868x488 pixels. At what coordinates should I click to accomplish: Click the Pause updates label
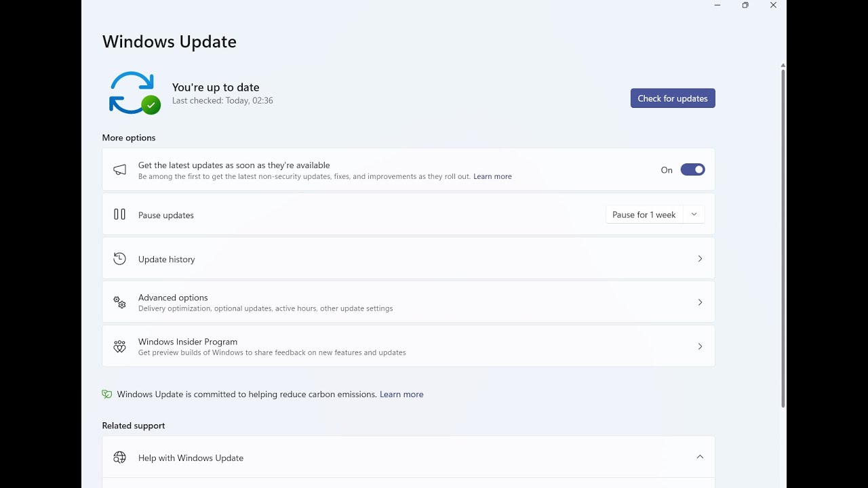166,215
